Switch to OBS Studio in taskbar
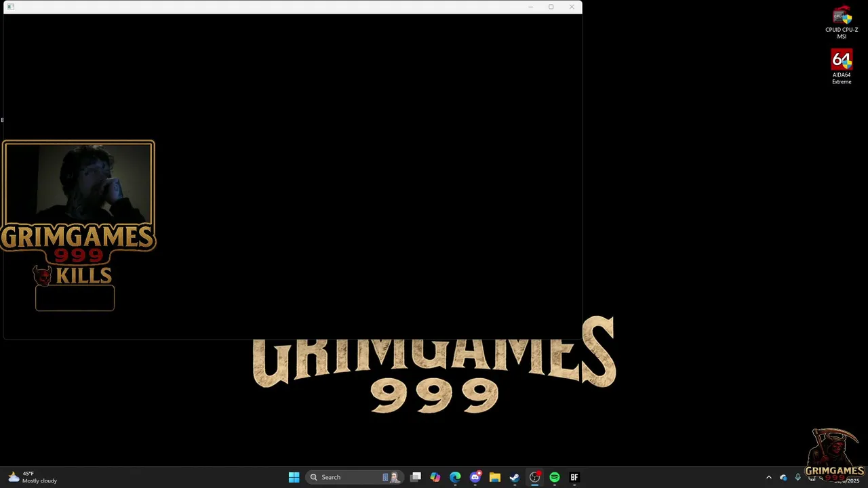Screen dimensions: 868x488 pyautogui.click(x=535, y=477)
